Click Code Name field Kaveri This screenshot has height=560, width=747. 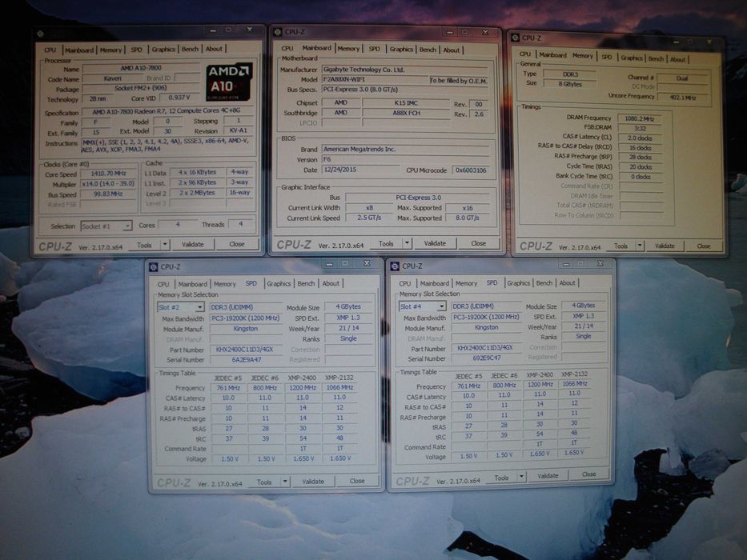(x=112, y=78)
